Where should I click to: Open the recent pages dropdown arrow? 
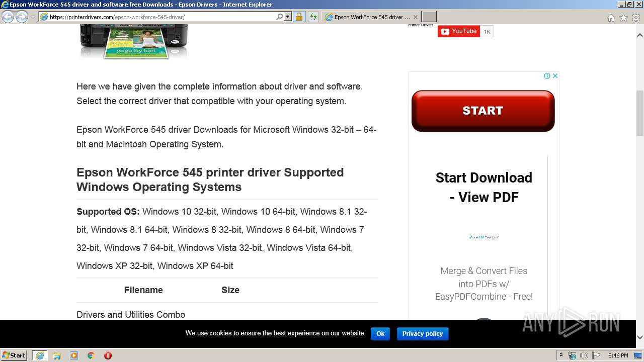tap(33, 17)
